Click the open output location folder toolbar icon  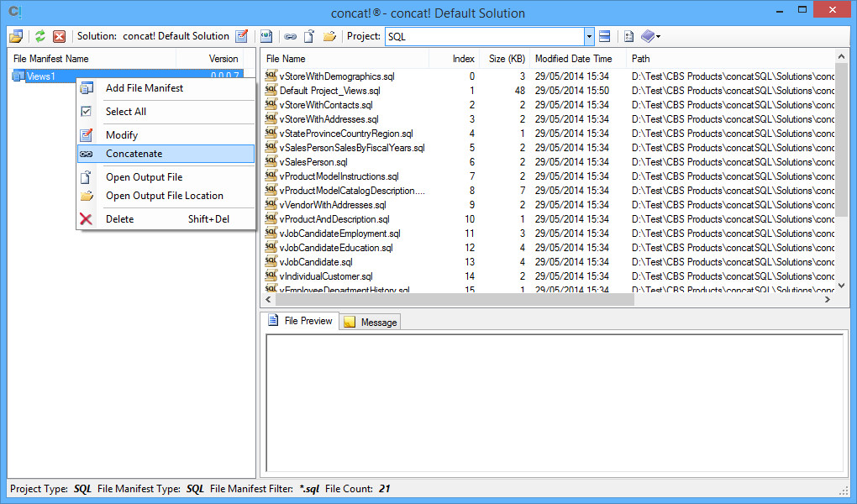329,37
